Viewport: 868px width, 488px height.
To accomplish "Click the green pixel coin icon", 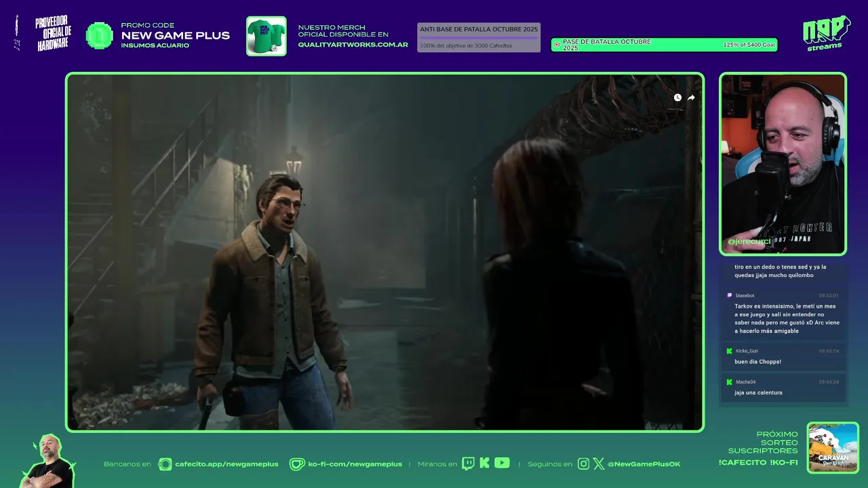I will click(x=100, y=36).
